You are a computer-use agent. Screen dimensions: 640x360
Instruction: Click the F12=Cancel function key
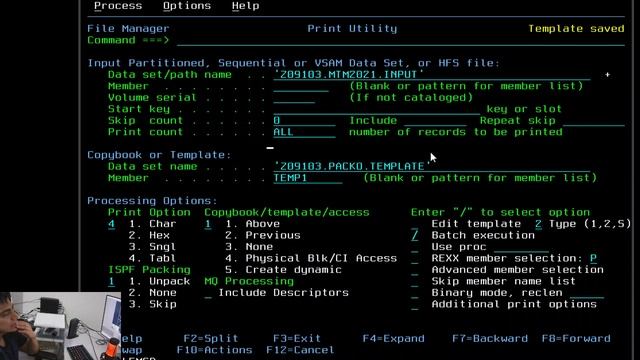point(300,350)
